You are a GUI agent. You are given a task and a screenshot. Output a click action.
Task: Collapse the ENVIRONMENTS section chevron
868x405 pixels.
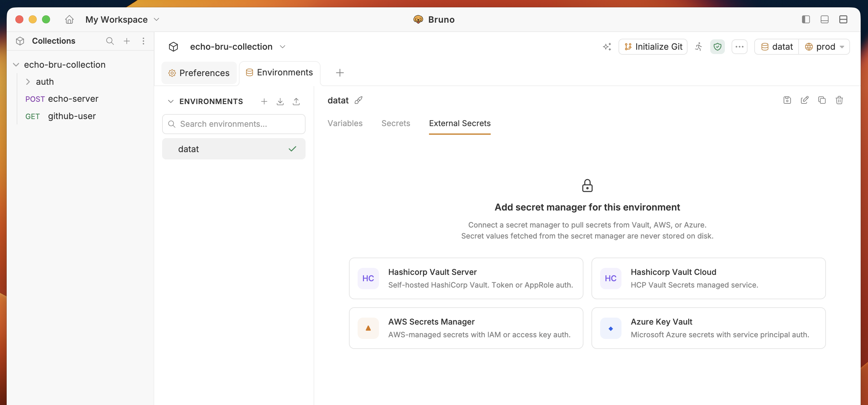click(x=170, y=101)
